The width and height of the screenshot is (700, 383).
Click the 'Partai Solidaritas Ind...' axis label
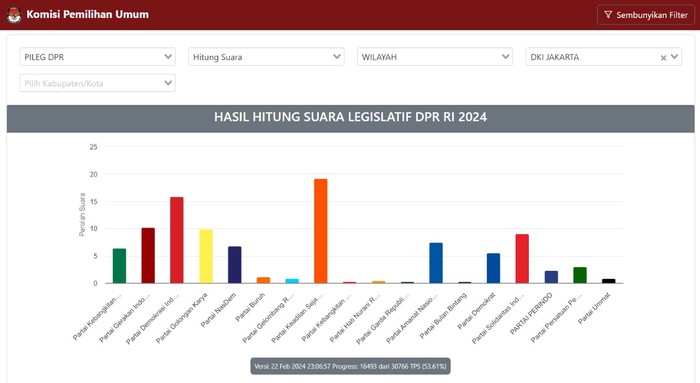498,318
